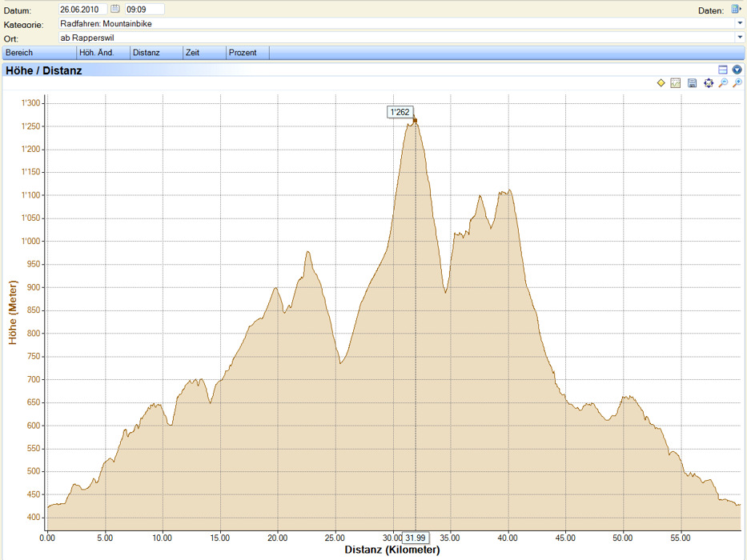Click the Höhe (Meter) axis title
Viewport: 747px width, 560px height.
point(12,312)
